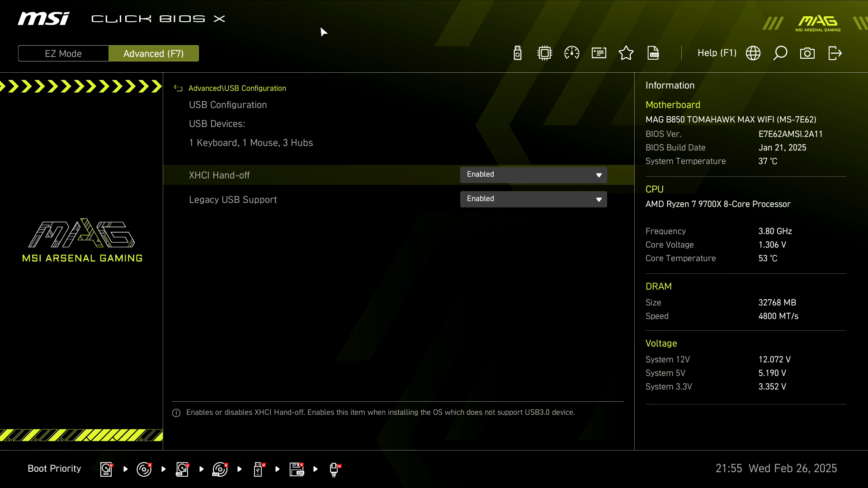
Task: Switch to EZ Mode tab
Action: click(x=63, y=54)
